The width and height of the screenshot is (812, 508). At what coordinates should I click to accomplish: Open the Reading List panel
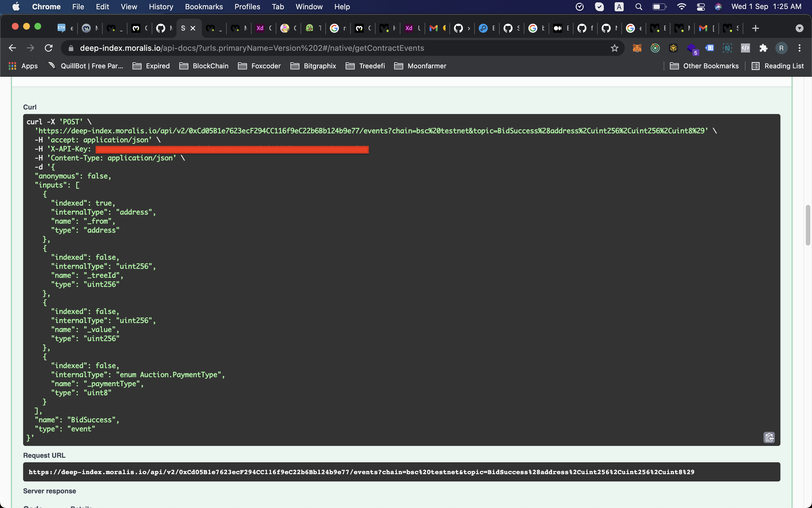click(777, 66)
